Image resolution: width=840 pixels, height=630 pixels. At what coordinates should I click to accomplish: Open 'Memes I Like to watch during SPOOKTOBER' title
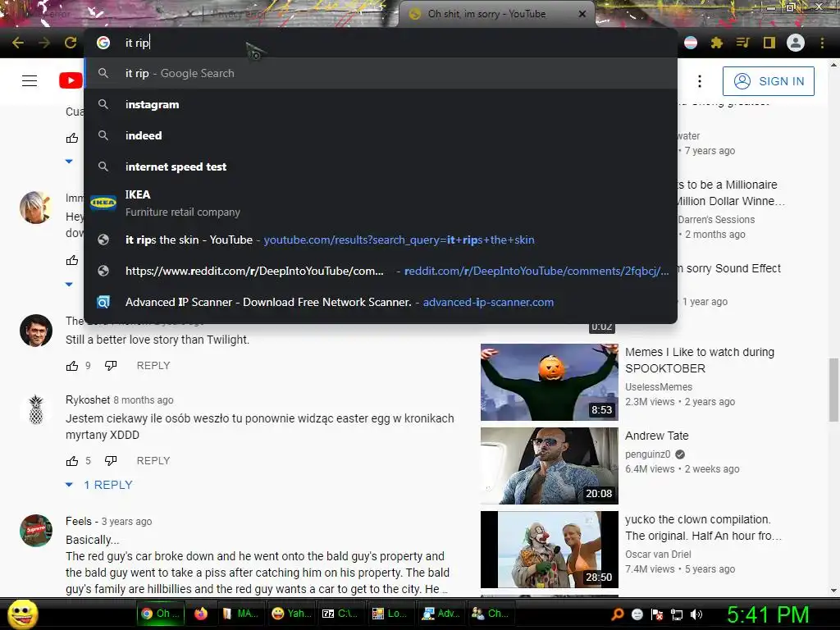(700, 360)
